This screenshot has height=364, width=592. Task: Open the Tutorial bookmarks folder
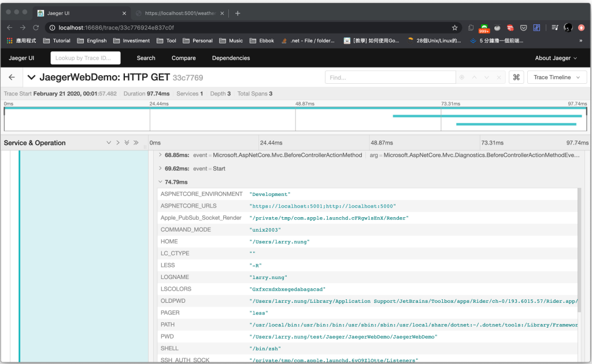(57, 40)
